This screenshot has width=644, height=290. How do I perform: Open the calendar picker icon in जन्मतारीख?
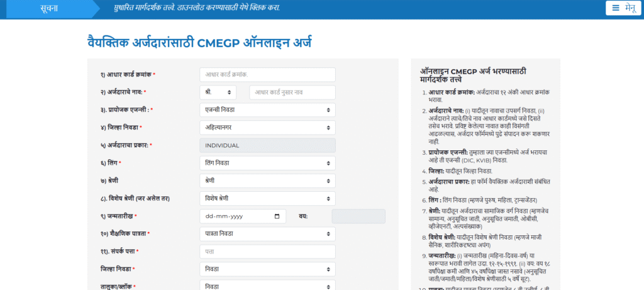click(277, 216)
